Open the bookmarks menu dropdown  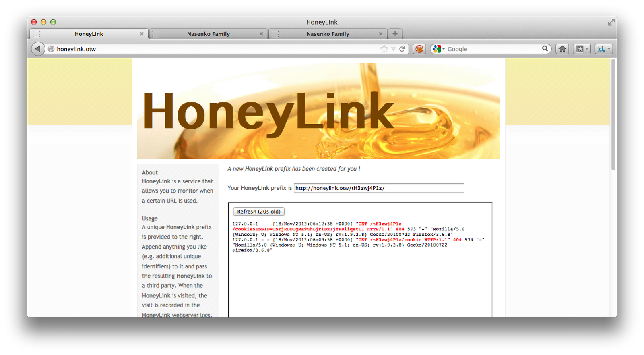point(582,49)
